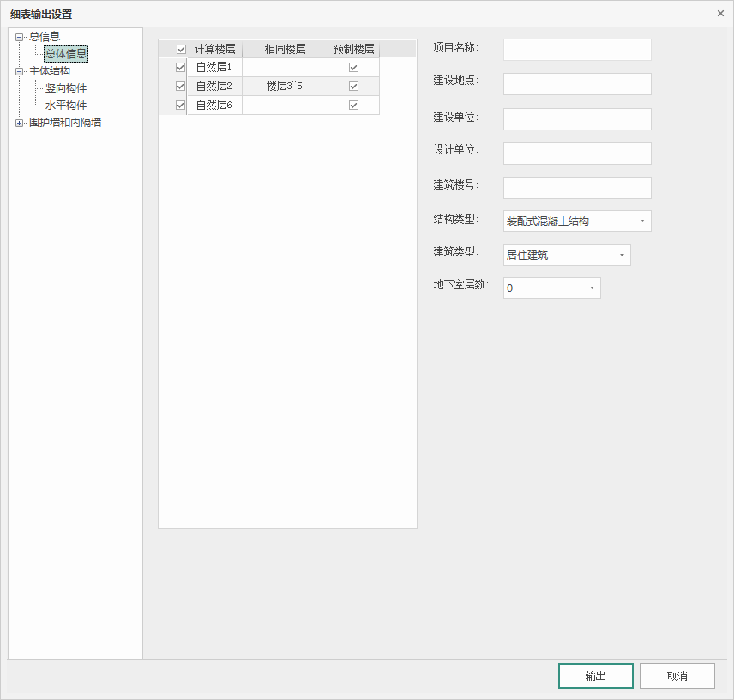Select the 自然层2 cell
This screenshot has width=734, height=700.
(214, 86)
